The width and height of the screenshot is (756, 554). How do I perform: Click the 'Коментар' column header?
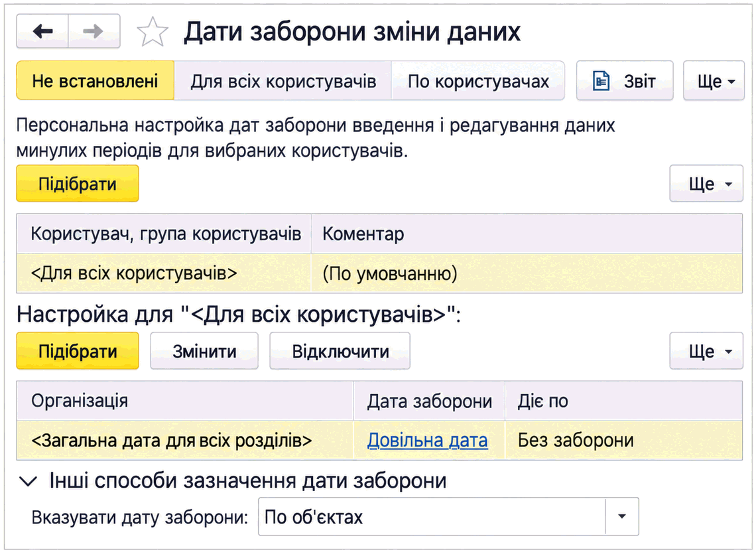tap(527, 234)
